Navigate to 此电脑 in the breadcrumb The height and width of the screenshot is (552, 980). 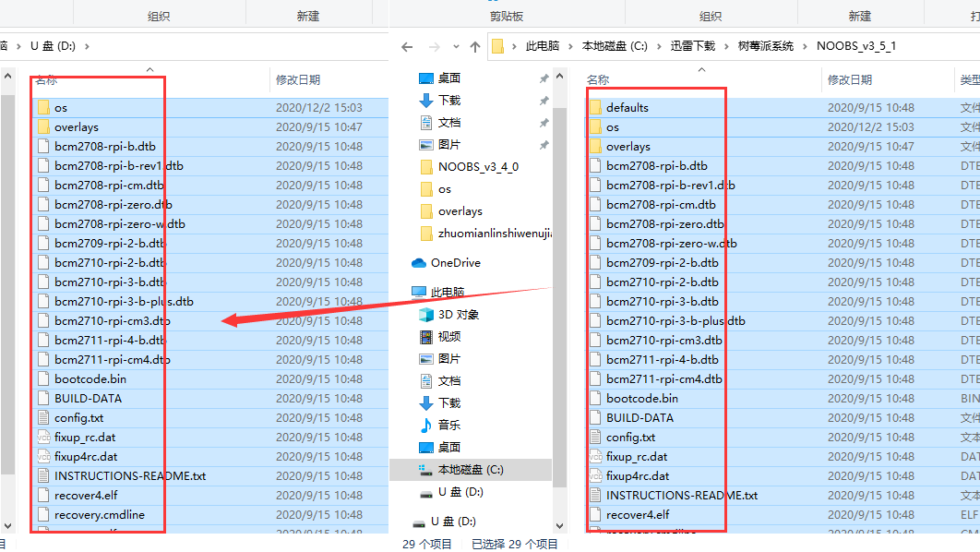543,46
